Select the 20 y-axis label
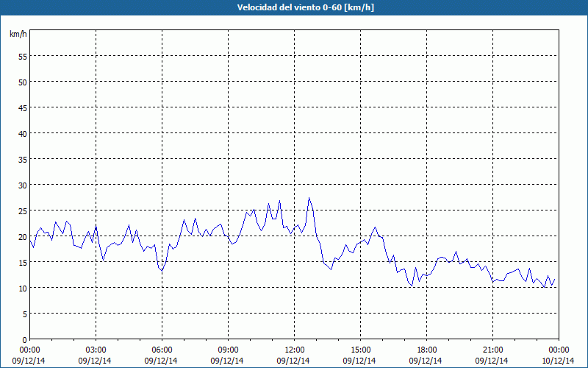This screenshot has width=588, height=368. (x=23, y=236)
